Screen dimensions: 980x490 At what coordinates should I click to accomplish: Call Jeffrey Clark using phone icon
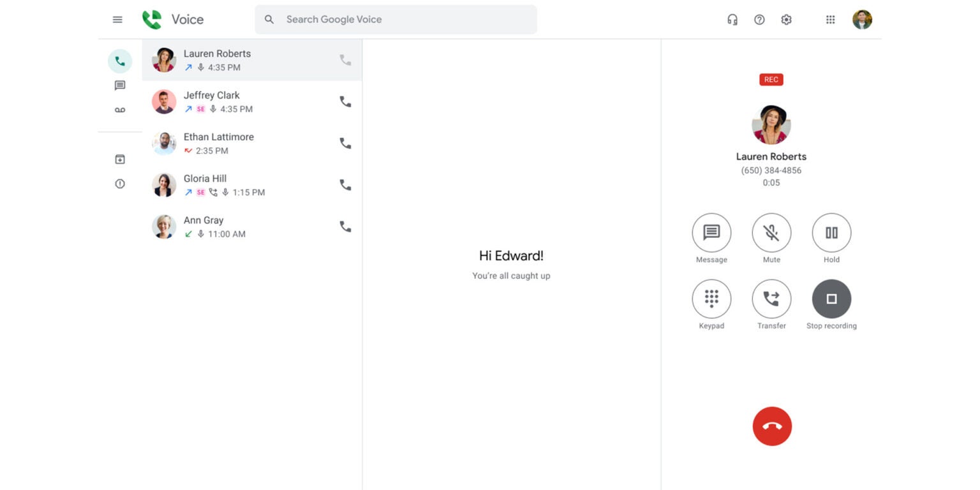tap(345, 101)
